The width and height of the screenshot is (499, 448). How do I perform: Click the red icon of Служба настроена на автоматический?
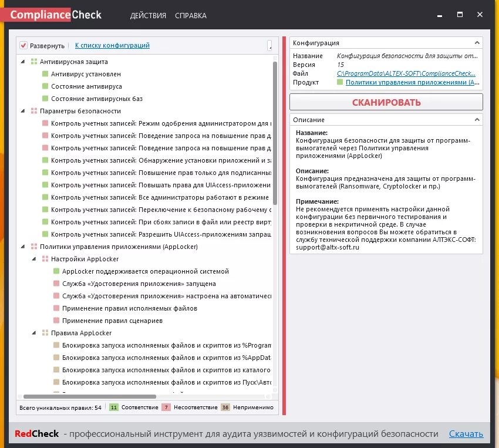tap(56, 296)
